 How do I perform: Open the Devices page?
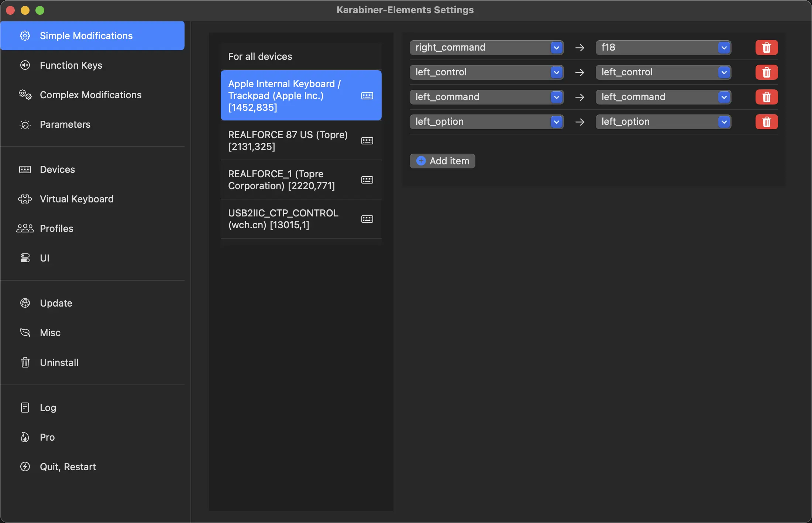[x=92, y=170]
